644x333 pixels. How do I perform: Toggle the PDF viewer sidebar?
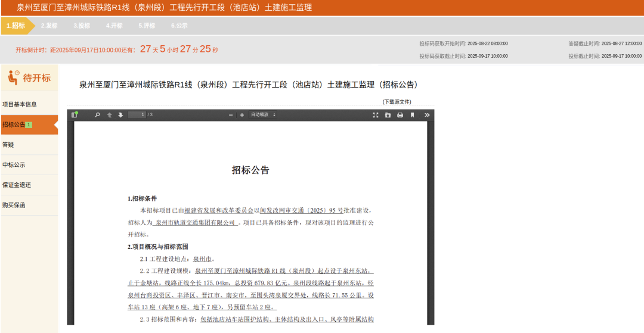pyautogui.click(x=75, y=115)
